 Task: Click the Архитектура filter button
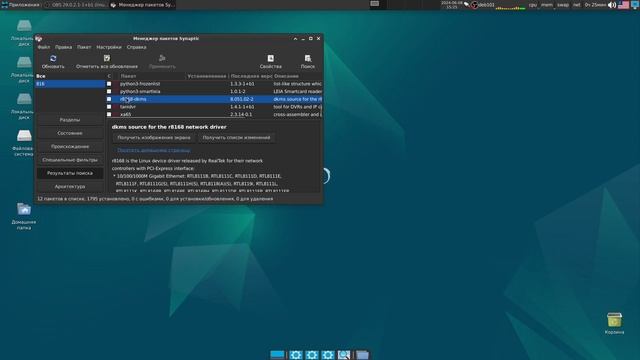pos(70,187)
